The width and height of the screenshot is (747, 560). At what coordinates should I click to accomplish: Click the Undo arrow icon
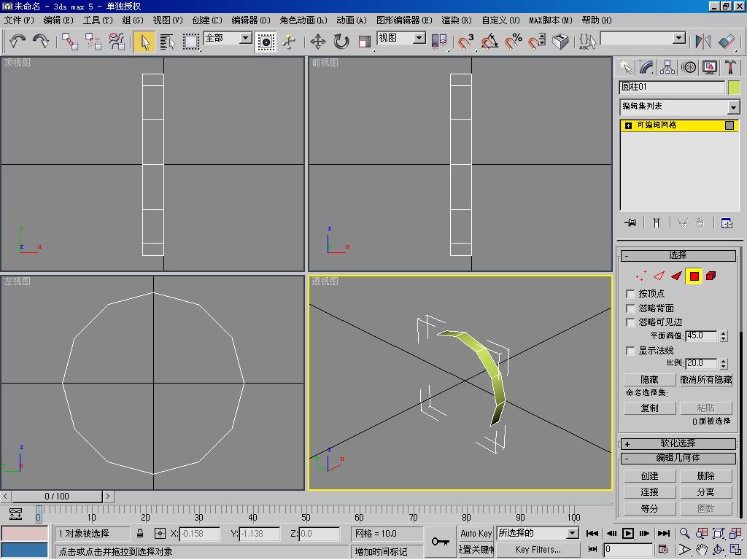pyautogui.click(x=18, y=42)
